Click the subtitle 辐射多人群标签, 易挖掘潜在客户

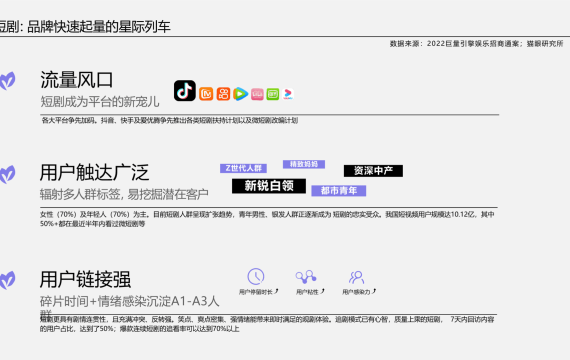(124, 195)
